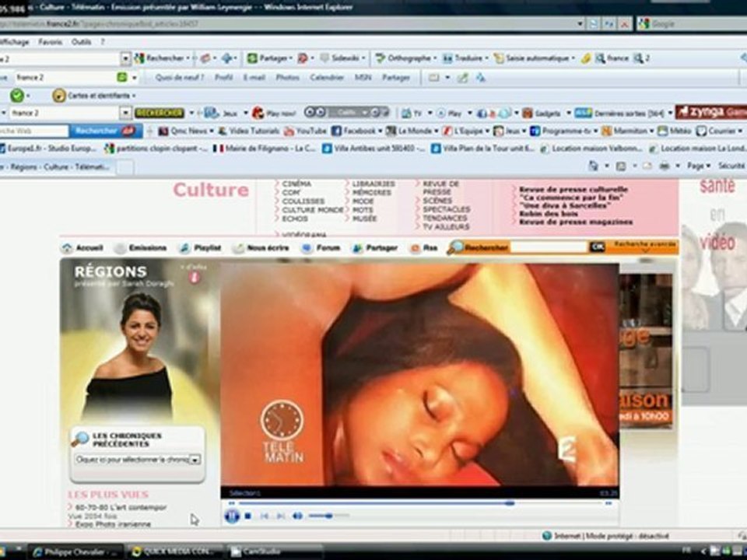
Task: Open Villa Antibes favorite link
Action: (x=374, y=149)
